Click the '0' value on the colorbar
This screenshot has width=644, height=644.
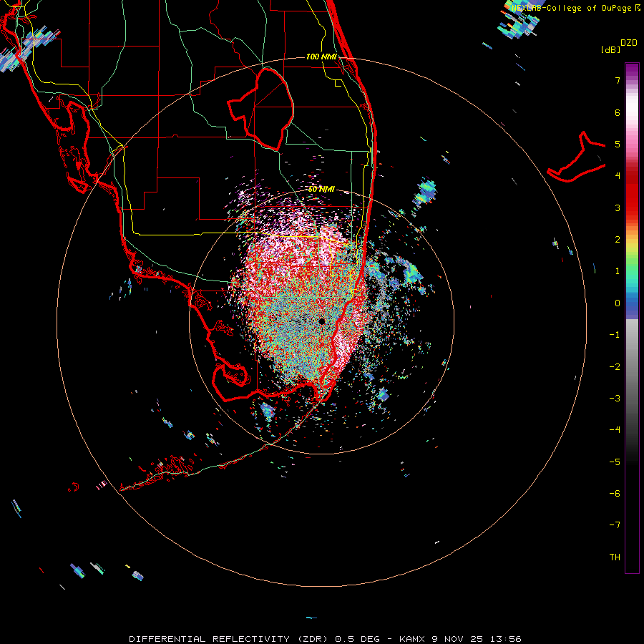(618, 303)
